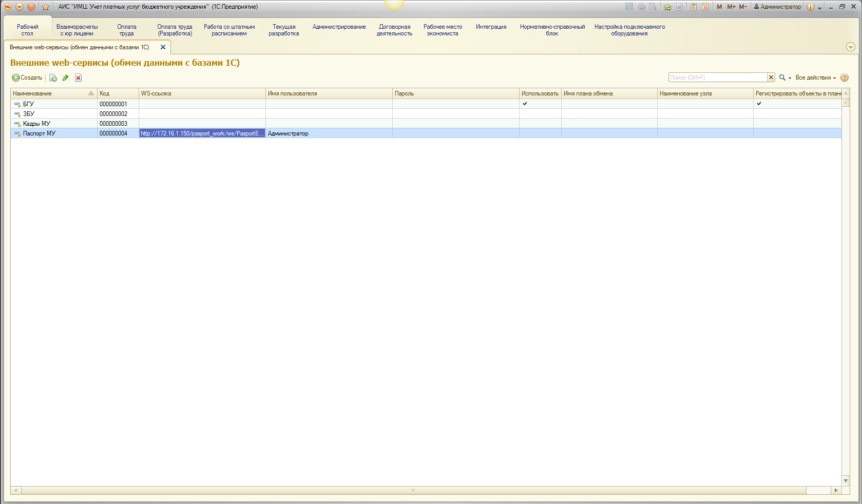Click the red X delete-mark icon
The height and width of the screenshot is (504, 862).
[x=78, y=78]
